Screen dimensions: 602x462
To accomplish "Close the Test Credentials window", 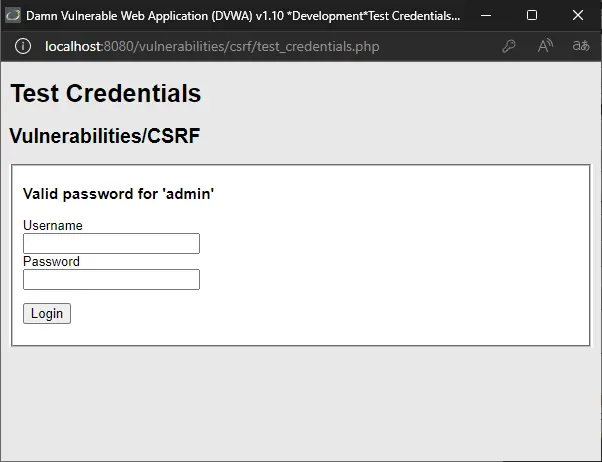I will coord(578,15).
